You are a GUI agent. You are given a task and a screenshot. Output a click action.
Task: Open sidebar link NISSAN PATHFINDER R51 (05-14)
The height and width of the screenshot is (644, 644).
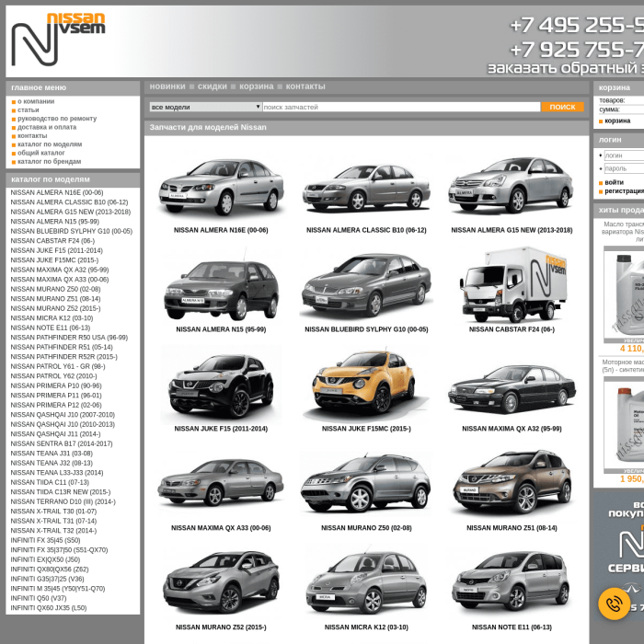[x=62, y=347]
